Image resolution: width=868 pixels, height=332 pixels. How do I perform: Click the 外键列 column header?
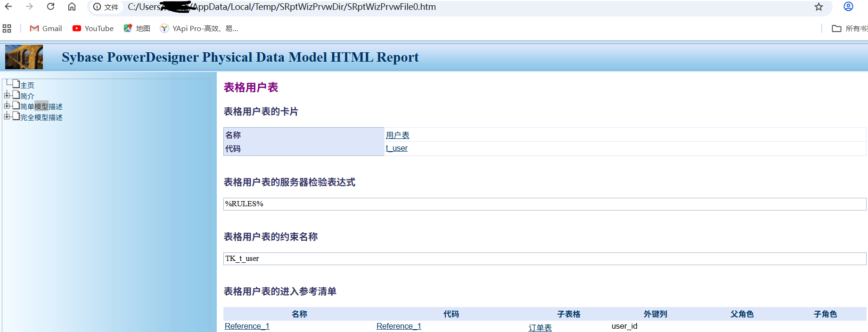click(x=655, y=314)
